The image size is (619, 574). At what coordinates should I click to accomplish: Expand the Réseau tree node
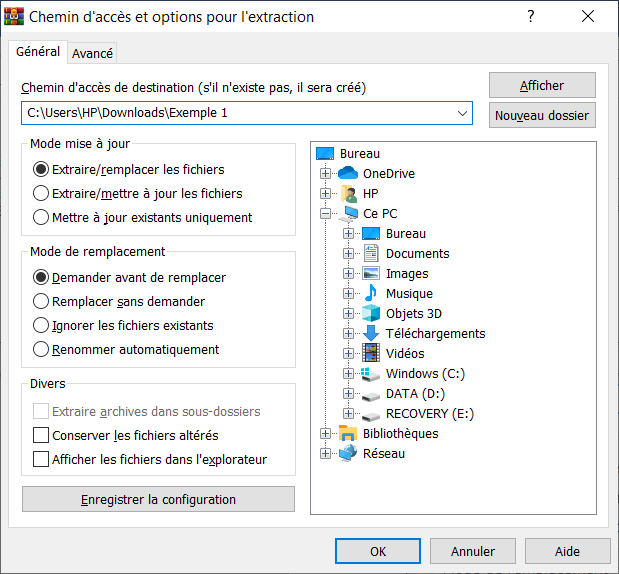[x=325, y=454]
